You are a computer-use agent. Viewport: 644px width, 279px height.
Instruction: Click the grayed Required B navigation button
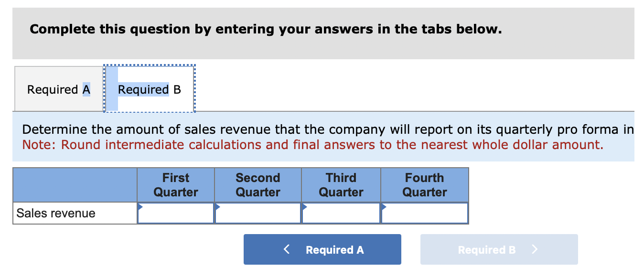(x=499, y=249)
